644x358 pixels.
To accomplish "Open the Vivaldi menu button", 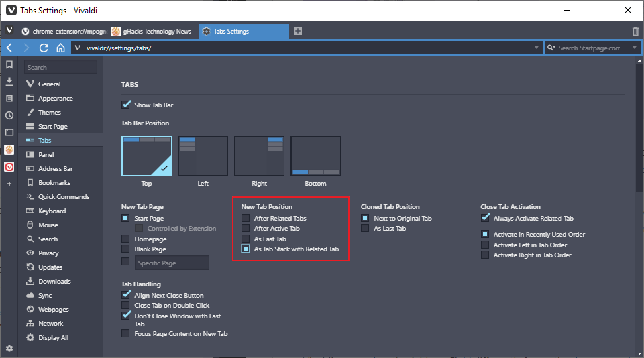I will pyautogui.click(x=9, y=31).
